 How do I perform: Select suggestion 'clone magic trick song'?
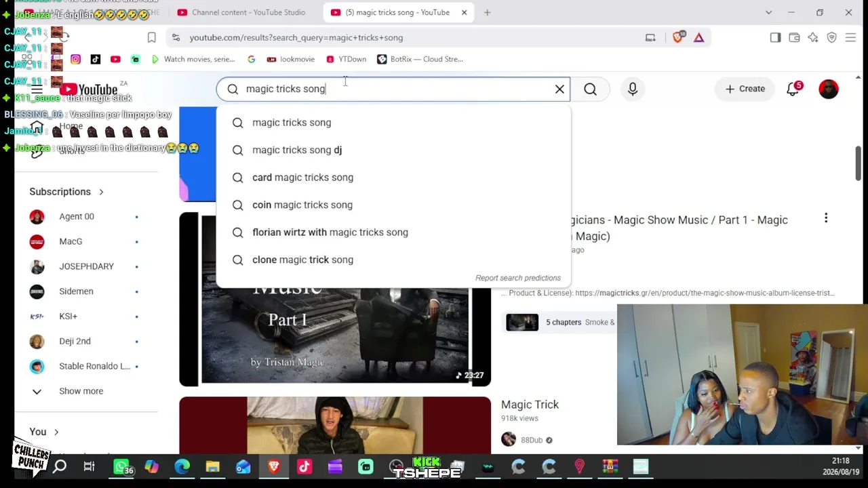pos(393,260)
